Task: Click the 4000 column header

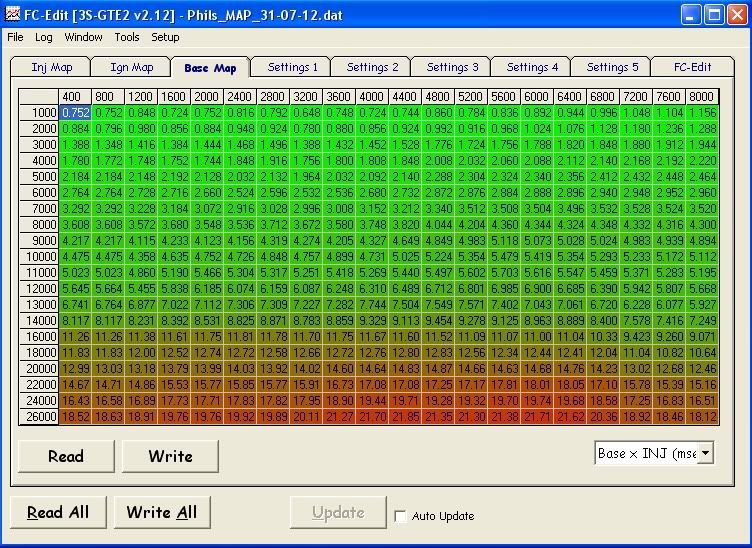Action: pyautogui.click(x=372, y=97)
